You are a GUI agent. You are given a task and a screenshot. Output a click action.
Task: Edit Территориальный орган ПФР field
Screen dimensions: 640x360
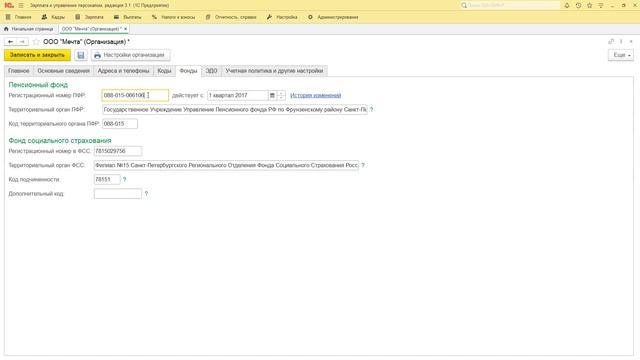[235, 109]
